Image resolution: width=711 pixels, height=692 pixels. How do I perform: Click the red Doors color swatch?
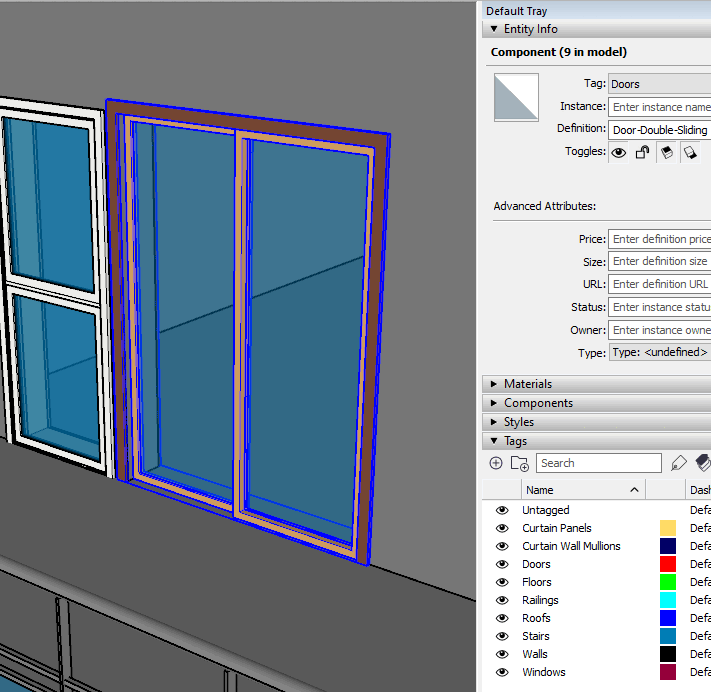point(668,564)
